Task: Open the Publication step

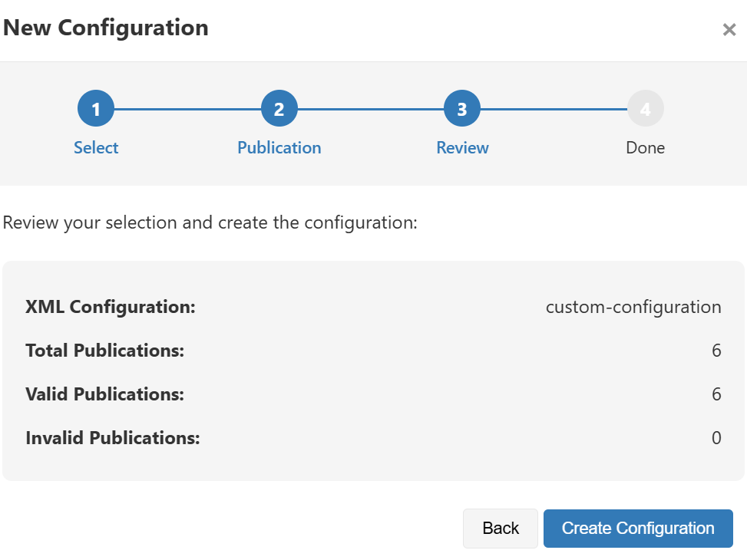Action: (x=279, y=147)
